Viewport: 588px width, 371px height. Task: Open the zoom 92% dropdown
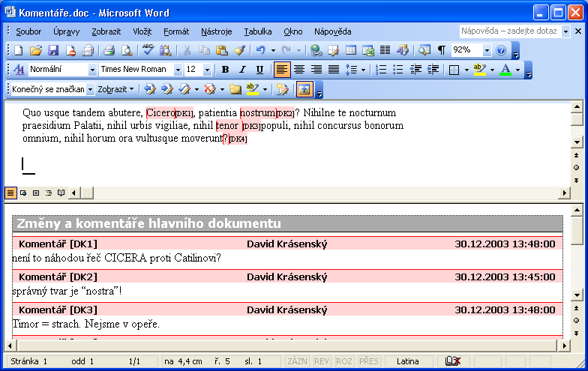coord(487,50)
